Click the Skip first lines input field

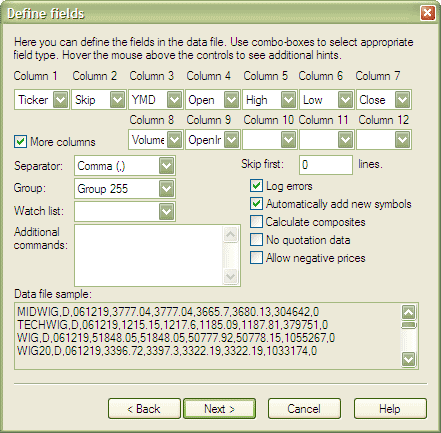point(326,165)
